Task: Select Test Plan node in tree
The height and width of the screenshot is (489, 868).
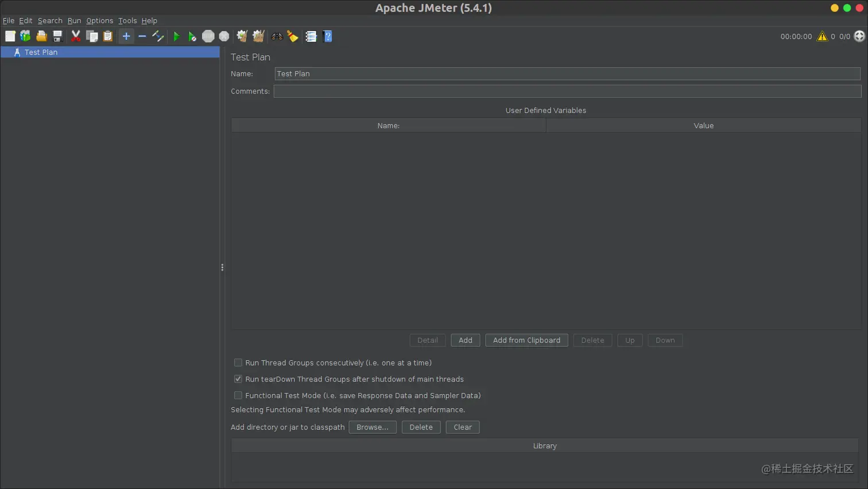Action: click(110, 52)
